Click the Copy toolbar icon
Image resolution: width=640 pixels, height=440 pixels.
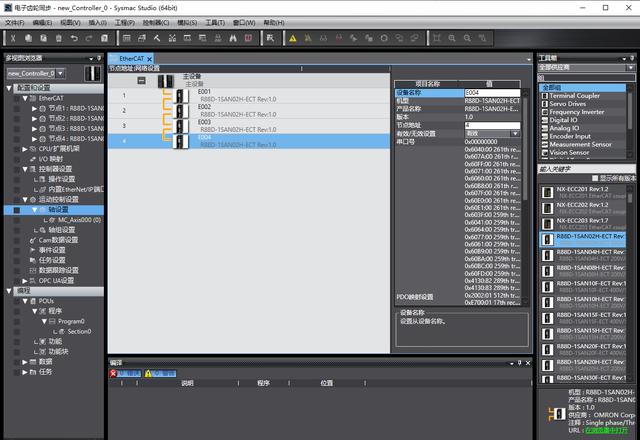coord(28,38)
